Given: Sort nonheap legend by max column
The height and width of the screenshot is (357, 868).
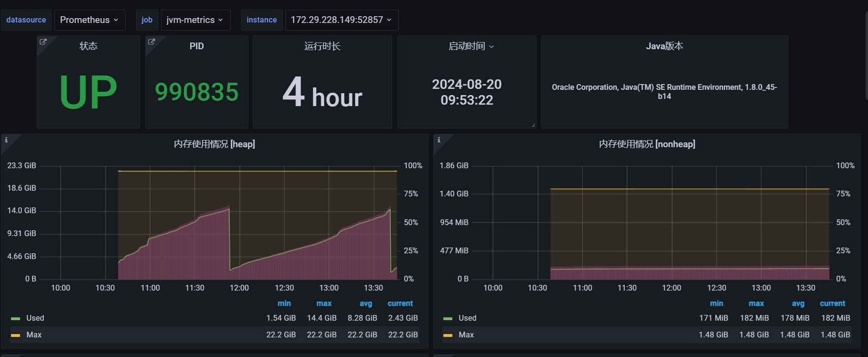Looking at the screenshot, I should (x=756, y=303).
